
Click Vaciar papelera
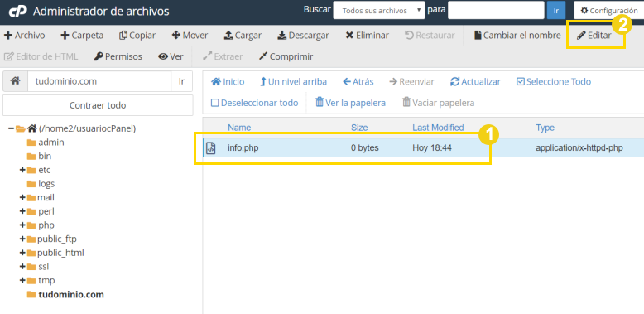pyautogui.click(x=438, y=103)
